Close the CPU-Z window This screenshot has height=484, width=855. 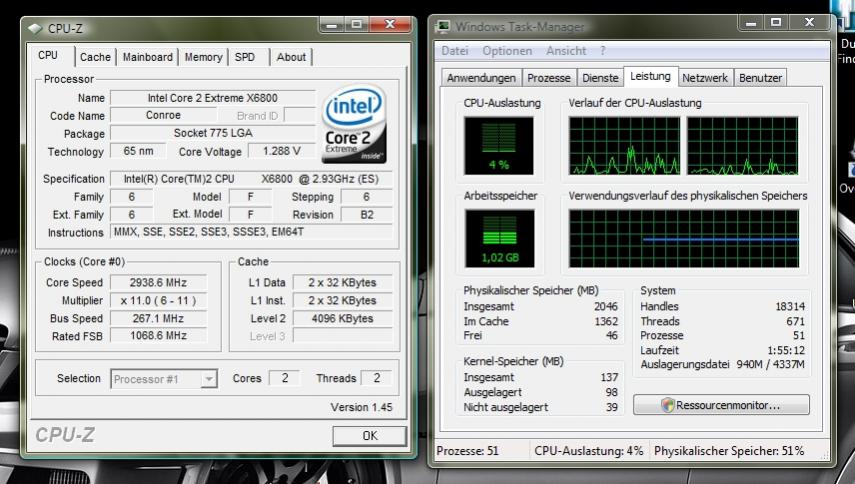[x=390, y=25]
